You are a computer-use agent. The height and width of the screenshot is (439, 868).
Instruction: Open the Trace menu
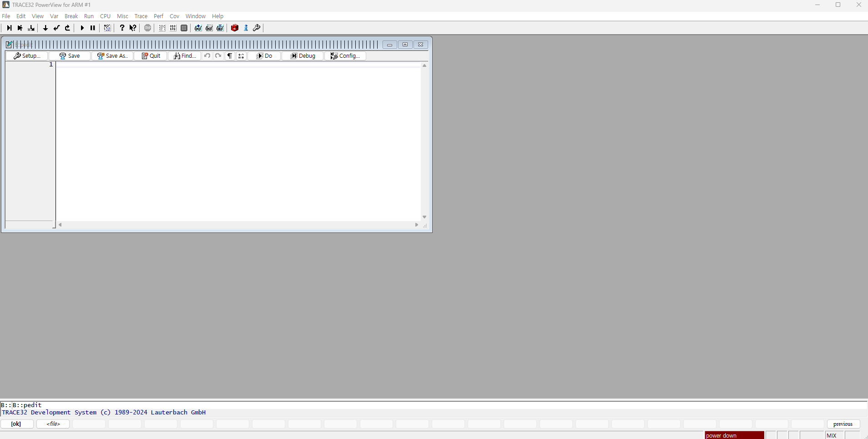click(x=141, y=16)
